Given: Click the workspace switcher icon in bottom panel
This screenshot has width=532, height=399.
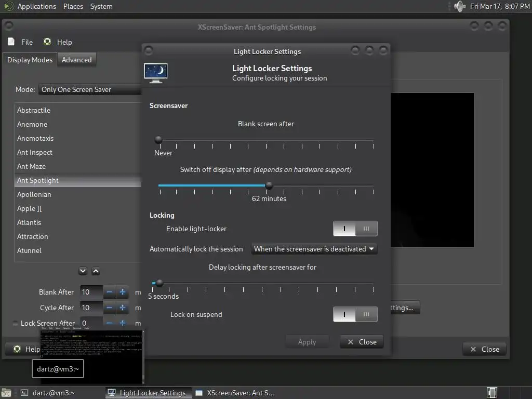Looking at the screenshot, I should tap(491, 393).
